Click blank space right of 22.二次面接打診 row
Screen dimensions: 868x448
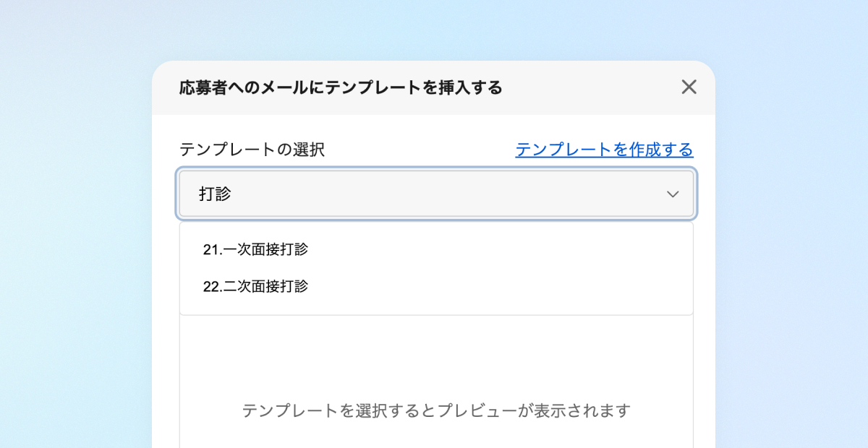[x=506, y=286]
